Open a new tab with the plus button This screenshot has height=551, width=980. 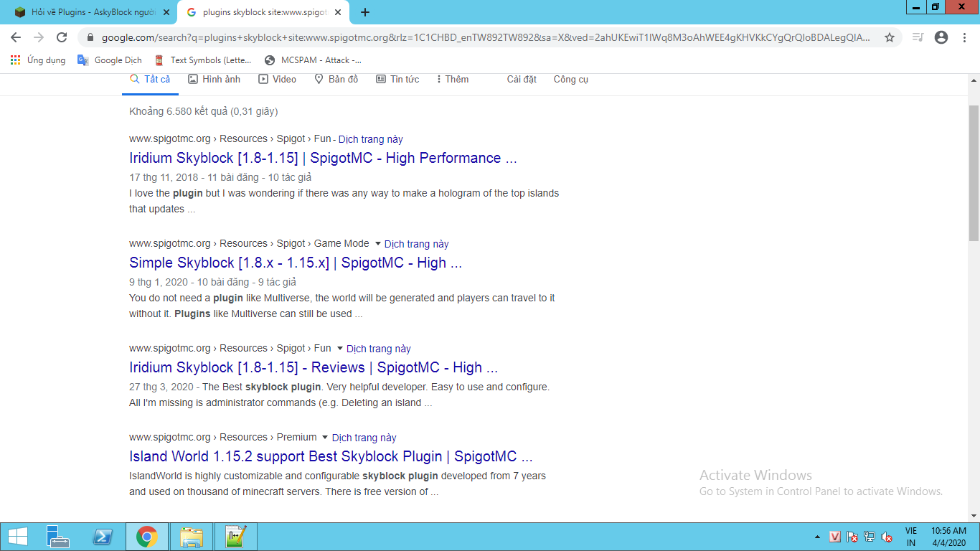click(365, 12)
